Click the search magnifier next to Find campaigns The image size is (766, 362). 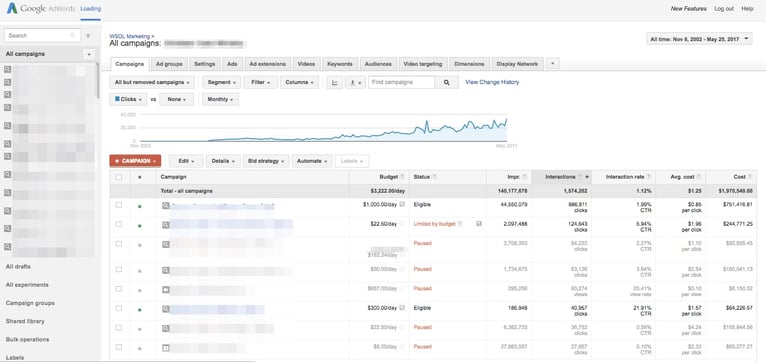447,83
